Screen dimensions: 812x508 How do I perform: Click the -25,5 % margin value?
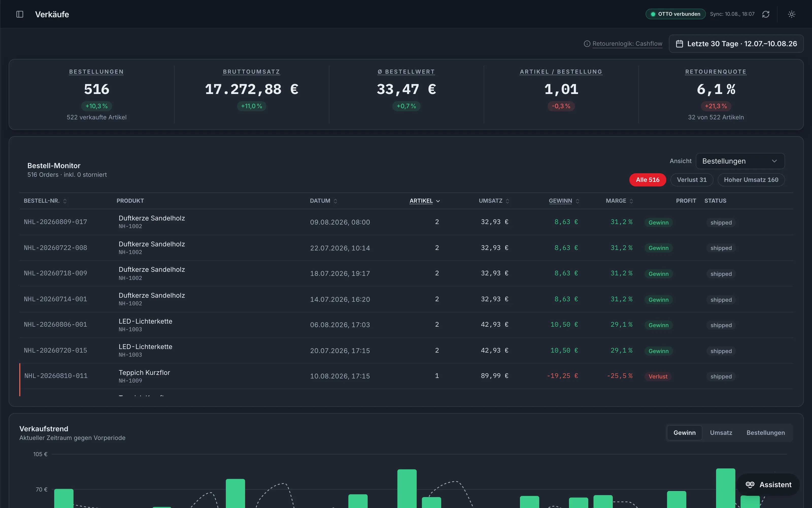click(619, 376)
